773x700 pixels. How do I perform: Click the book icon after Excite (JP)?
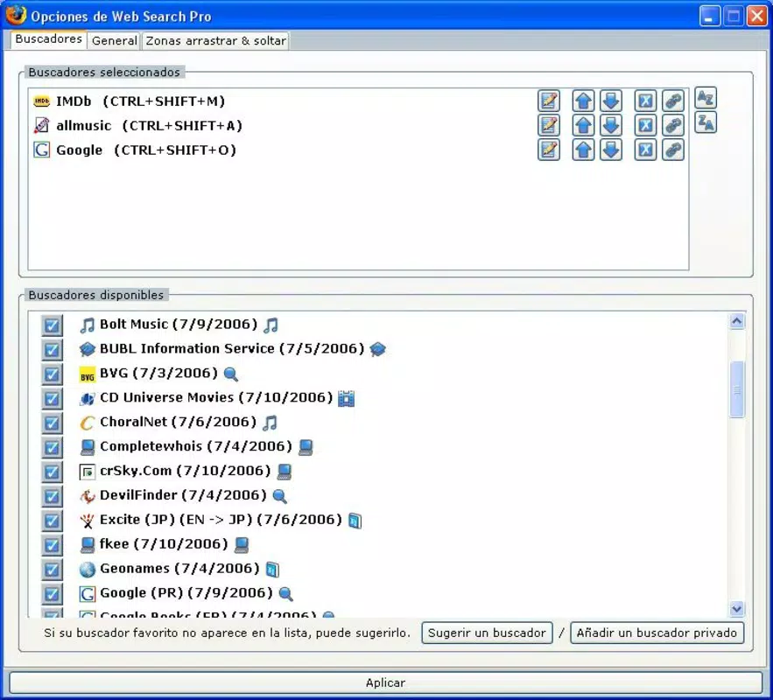[x=355, y=521]
